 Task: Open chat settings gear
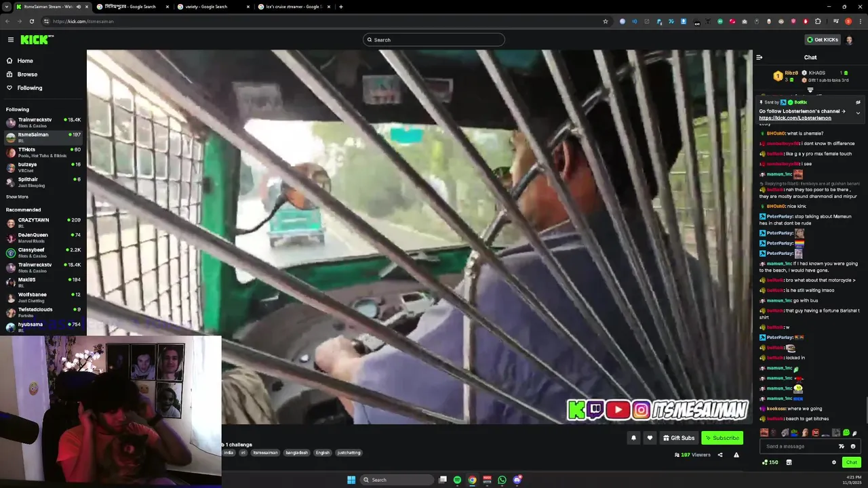coord(834,462)
